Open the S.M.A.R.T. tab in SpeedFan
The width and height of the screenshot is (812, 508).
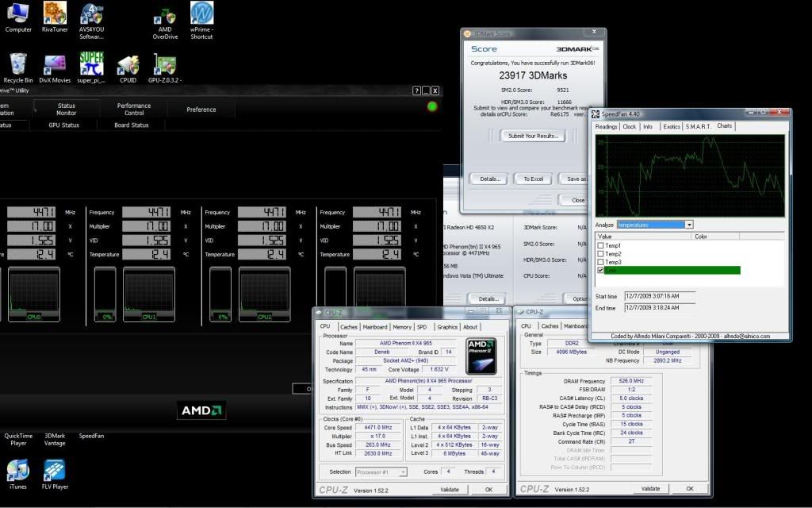(x=699, y=127)
